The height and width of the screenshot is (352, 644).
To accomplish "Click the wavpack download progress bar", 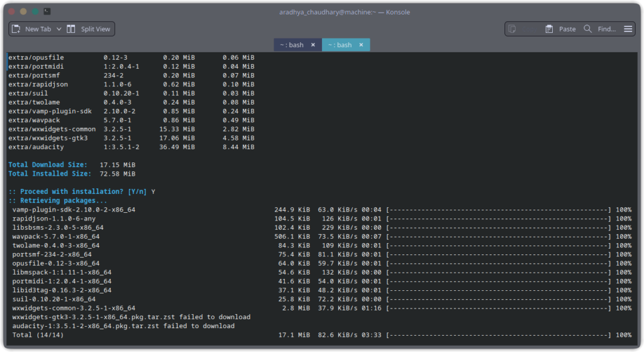I will coord(498,237).
